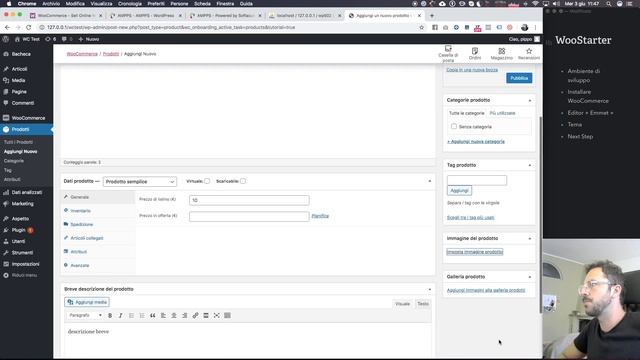This screenshot has width=640, height=360.
Task: Align short description text center
Action: [x=174, y=316]
